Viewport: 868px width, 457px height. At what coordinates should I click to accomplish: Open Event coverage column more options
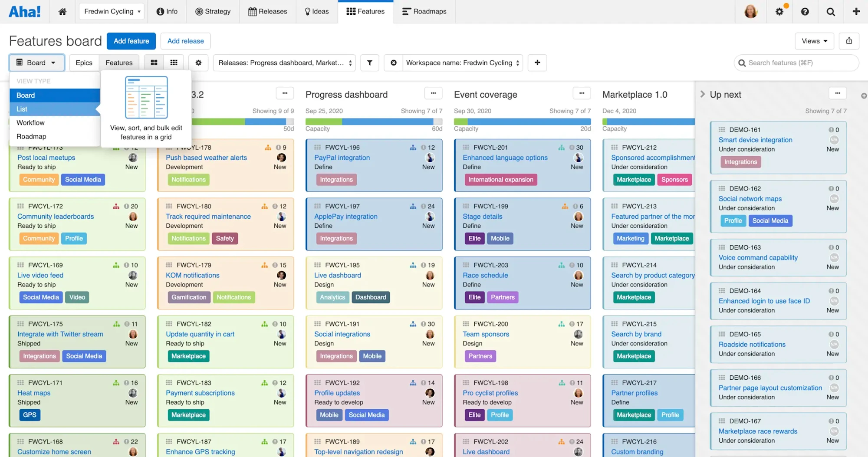coord(582,93)
